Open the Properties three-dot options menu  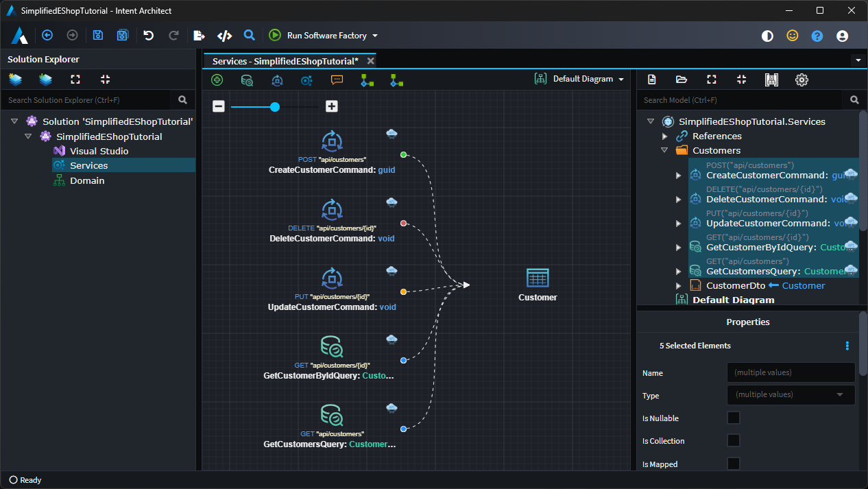(x=847, y=346)
